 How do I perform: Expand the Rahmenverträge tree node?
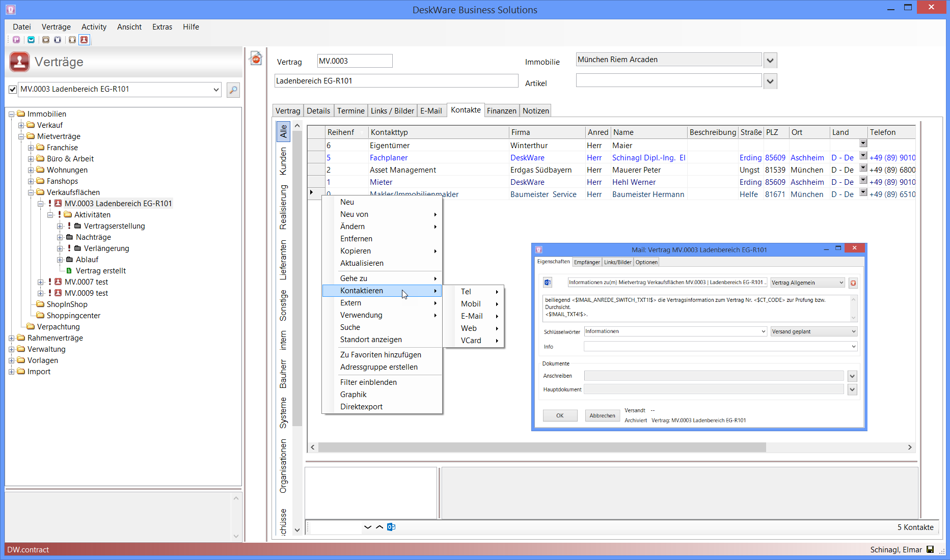(12, 338)
